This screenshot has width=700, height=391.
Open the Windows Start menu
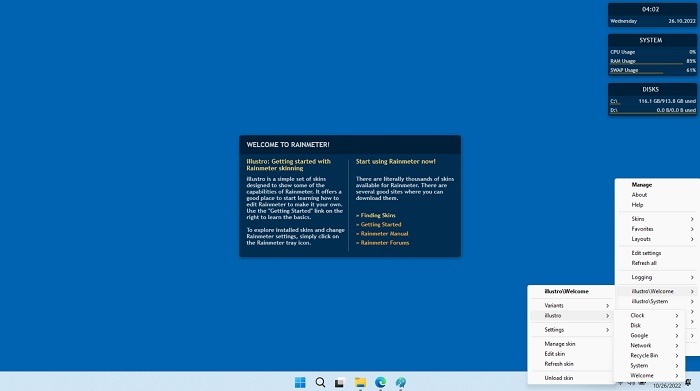click(x=300, y=383)
